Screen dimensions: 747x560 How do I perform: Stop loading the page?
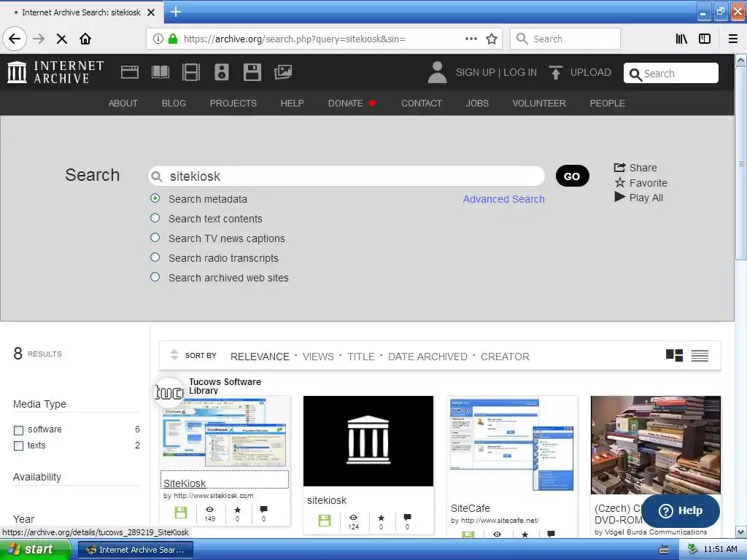tap(61, 39)
